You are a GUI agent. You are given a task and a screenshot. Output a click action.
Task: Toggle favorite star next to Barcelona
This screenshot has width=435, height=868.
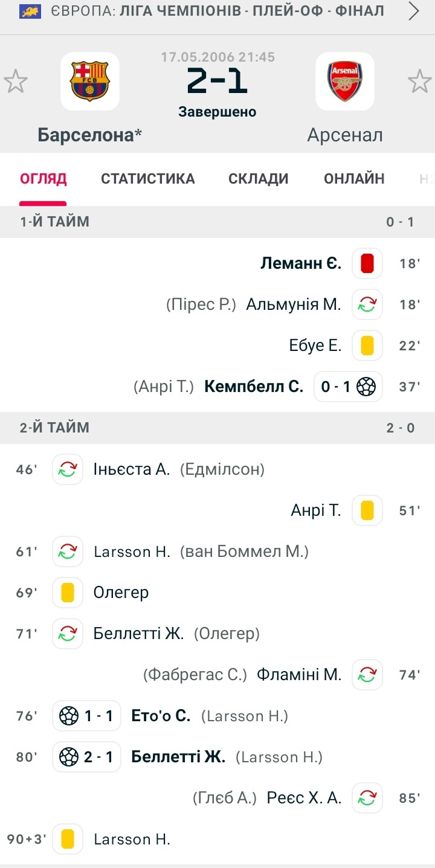coord(16,82)
